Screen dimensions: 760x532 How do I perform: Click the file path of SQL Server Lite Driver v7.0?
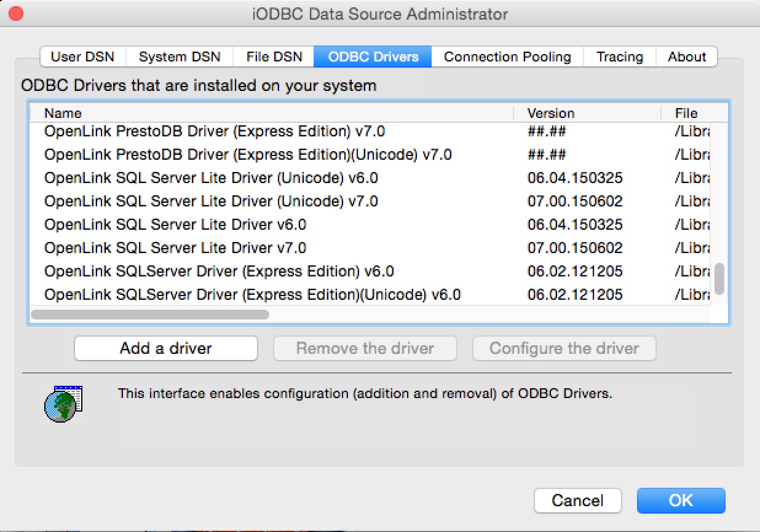(x=692, y=248)
